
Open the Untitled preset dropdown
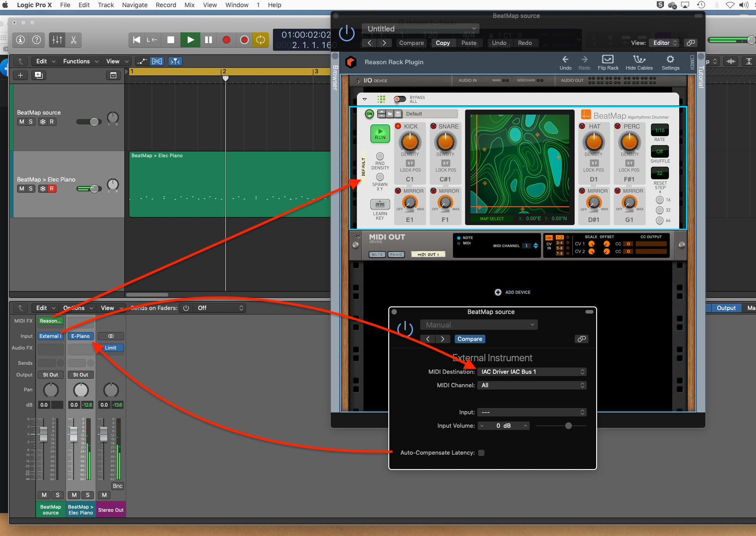(421, 29)
